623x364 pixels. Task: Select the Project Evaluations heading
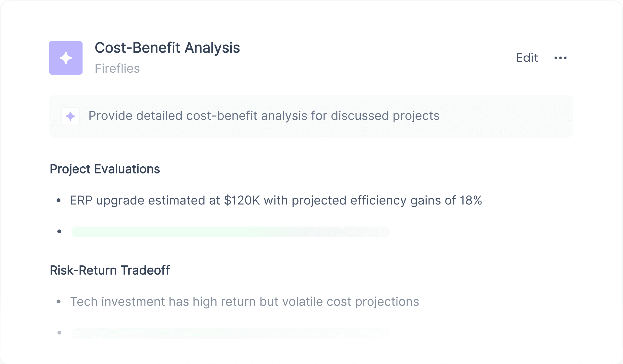pyautogui.click(x=105, y=169)
